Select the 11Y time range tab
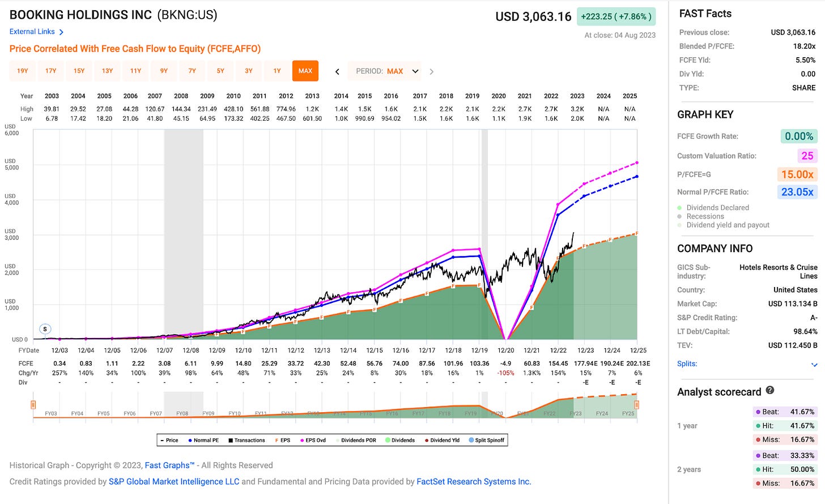The image size is (825, 504). click(136, 71)
